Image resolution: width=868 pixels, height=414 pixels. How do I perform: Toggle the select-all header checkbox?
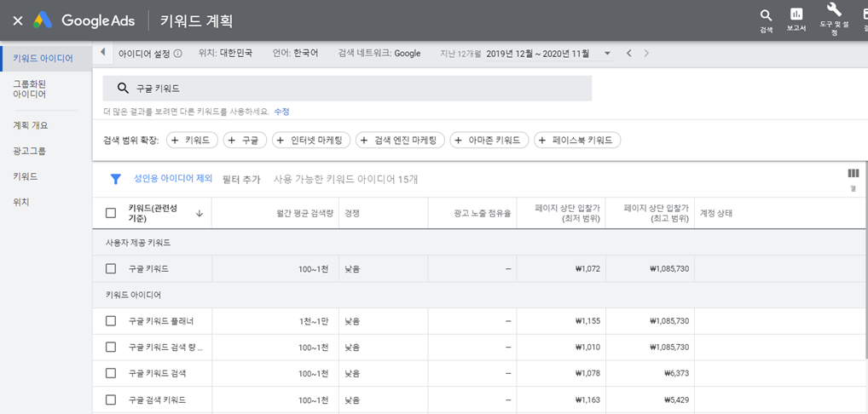click(111, 213)
